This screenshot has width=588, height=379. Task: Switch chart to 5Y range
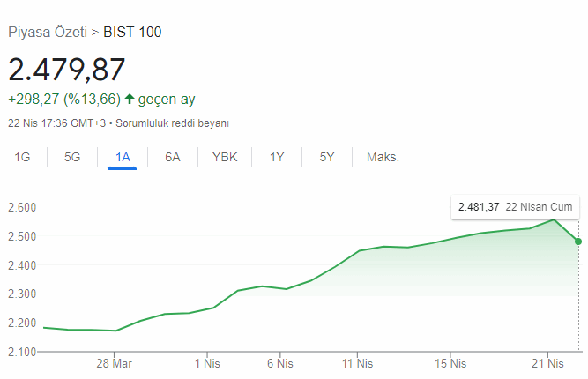(327, 157)
